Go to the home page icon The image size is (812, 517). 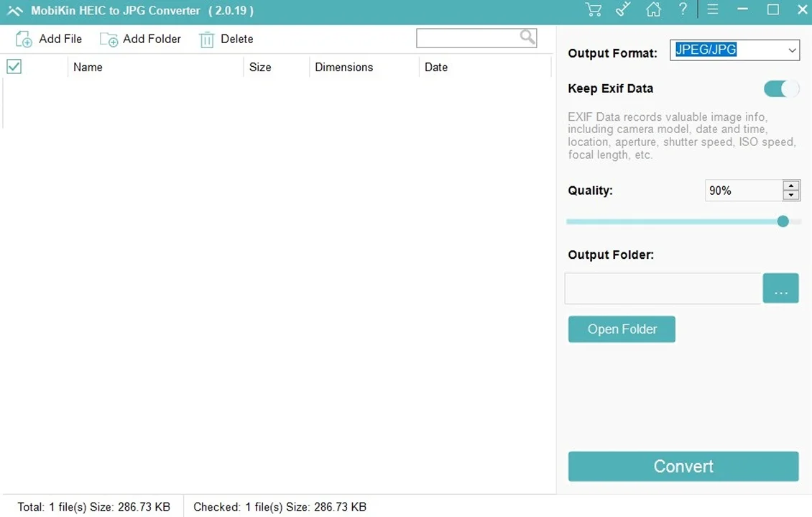click(x=653, y=9)
